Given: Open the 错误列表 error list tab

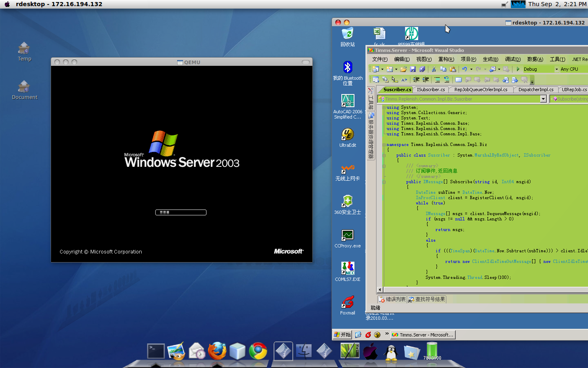Looking at the screenshot, I should pyautogui.click(x=392, y=299).
